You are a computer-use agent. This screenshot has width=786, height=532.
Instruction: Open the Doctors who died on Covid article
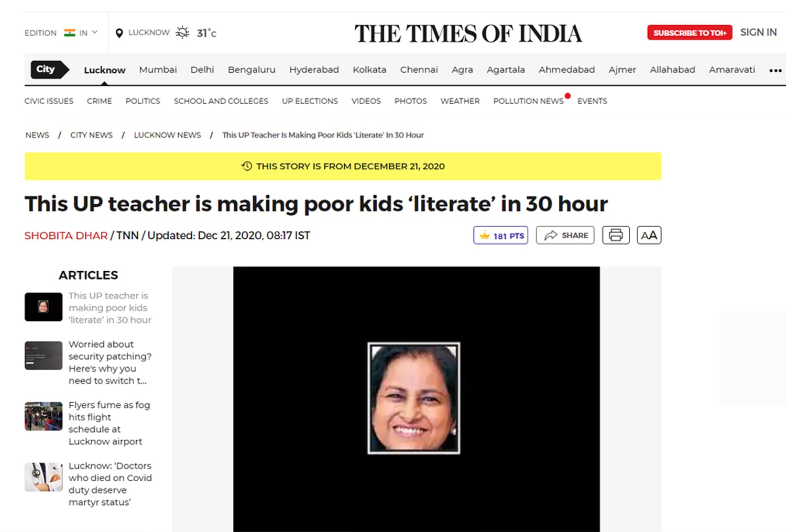point(110,484)
